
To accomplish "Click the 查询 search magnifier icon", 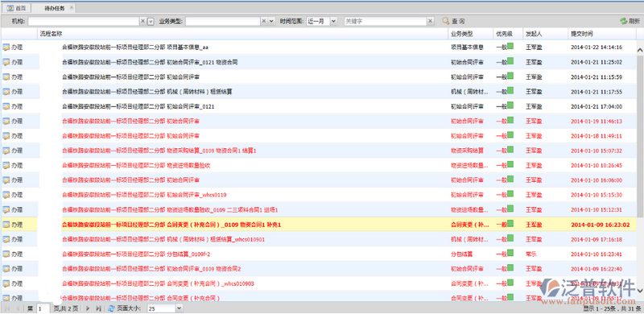I will coord(446,22).
